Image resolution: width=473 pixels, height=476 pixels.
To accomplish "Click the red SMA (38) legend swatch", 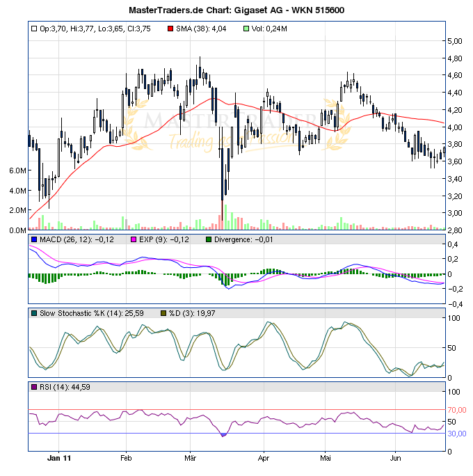I will (170, 29).
